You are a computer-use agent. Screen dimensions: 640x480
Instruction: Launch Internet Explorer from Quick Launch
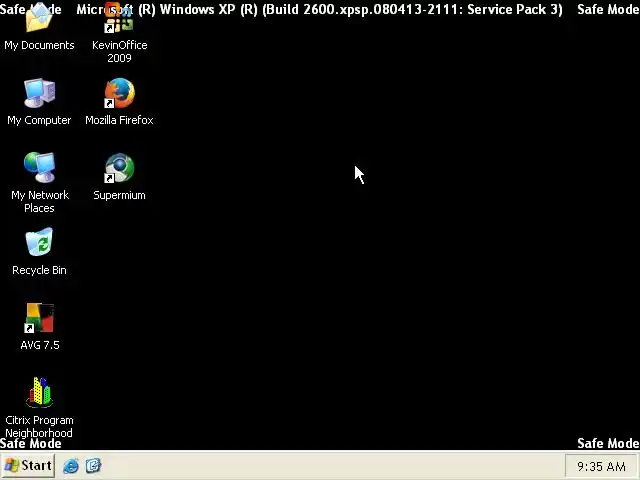coord(71,466)
